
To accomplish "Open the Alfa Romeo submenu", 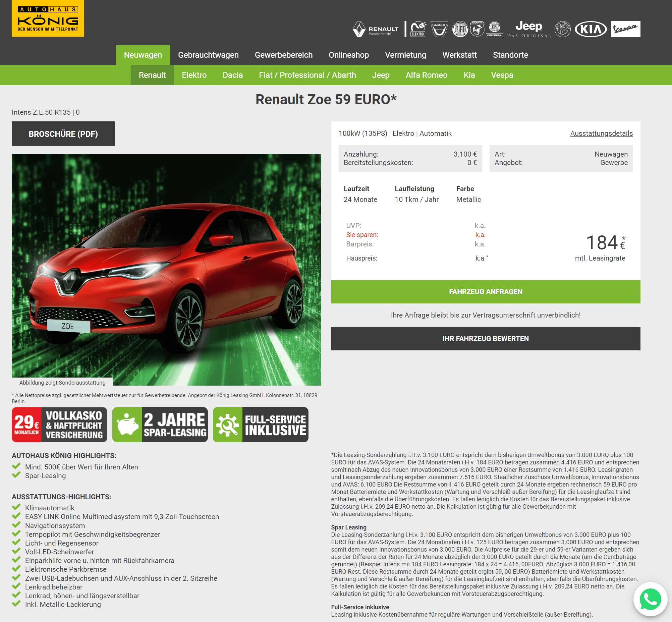I will [x=426, y=75].
